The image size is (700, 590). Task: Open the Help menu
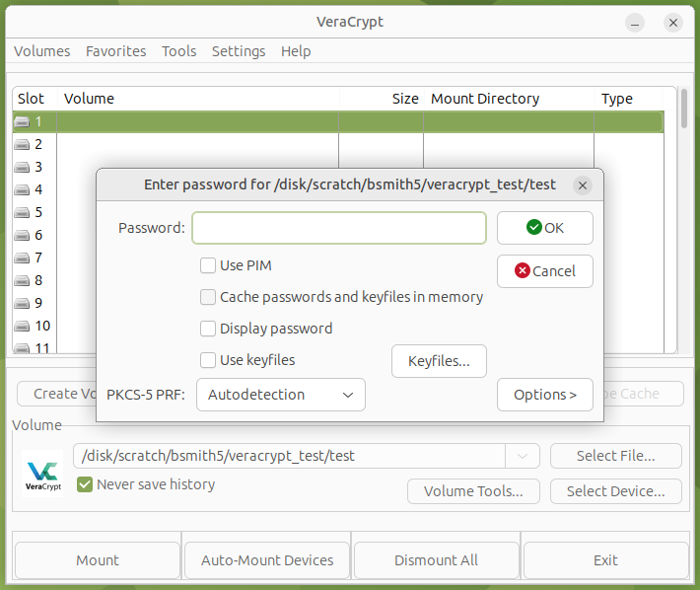click(x=296, y=51)
